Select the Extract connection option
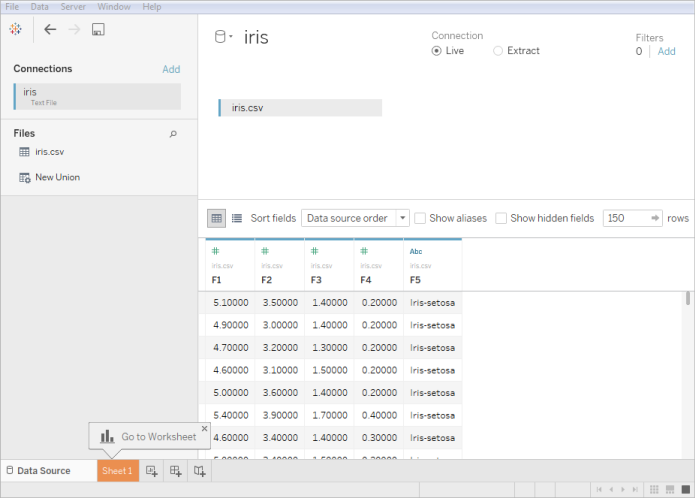 [499, 51]
